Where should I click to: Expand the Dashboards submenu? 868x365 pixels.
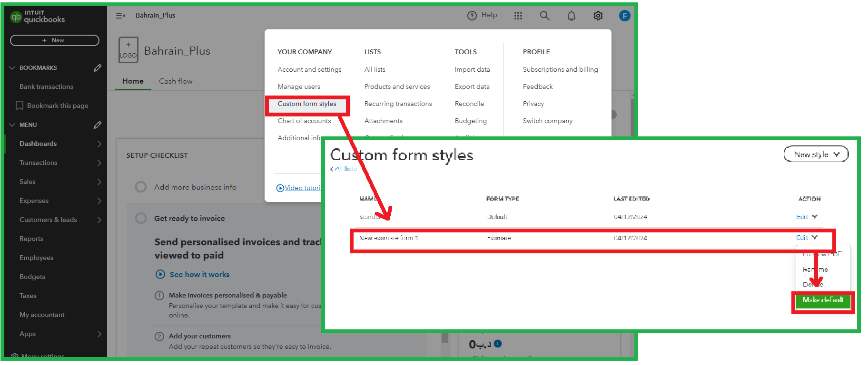pyautogui.click(x=99, y=144)
